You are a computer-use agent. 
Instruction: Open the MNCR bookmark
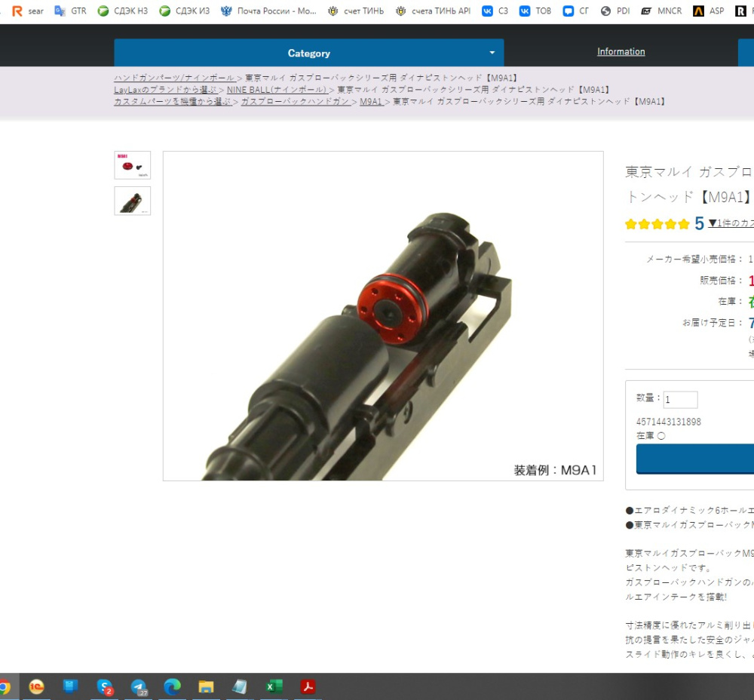(x=661, y=11)
